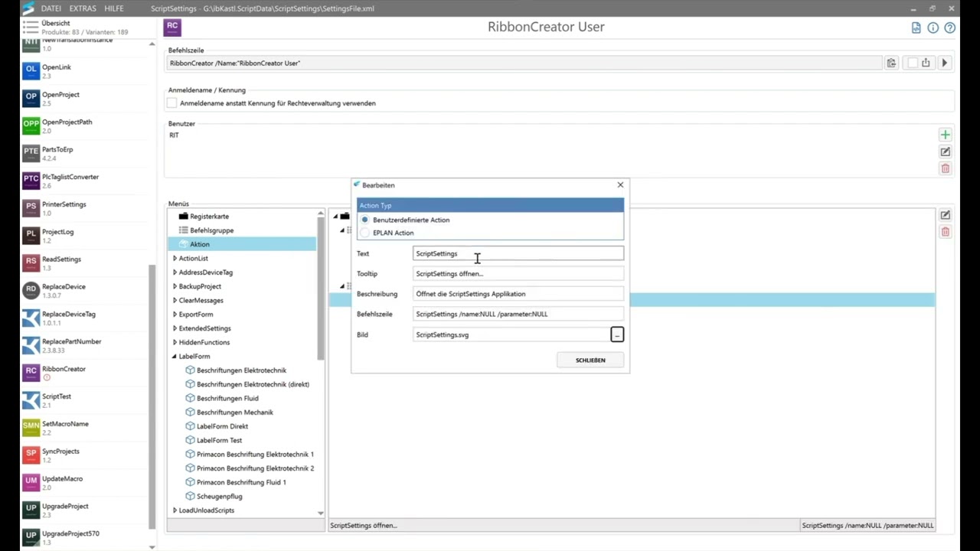Open the XML file icon in header
The height and width of the screenshot is (551, 980).
916,28
